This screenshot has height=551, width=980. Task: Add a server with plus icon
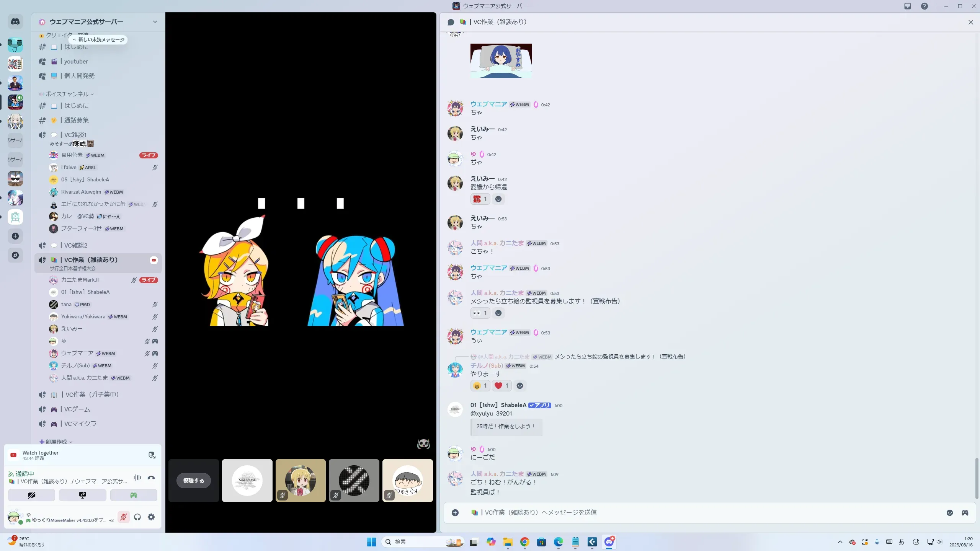[x=15, y=236]
